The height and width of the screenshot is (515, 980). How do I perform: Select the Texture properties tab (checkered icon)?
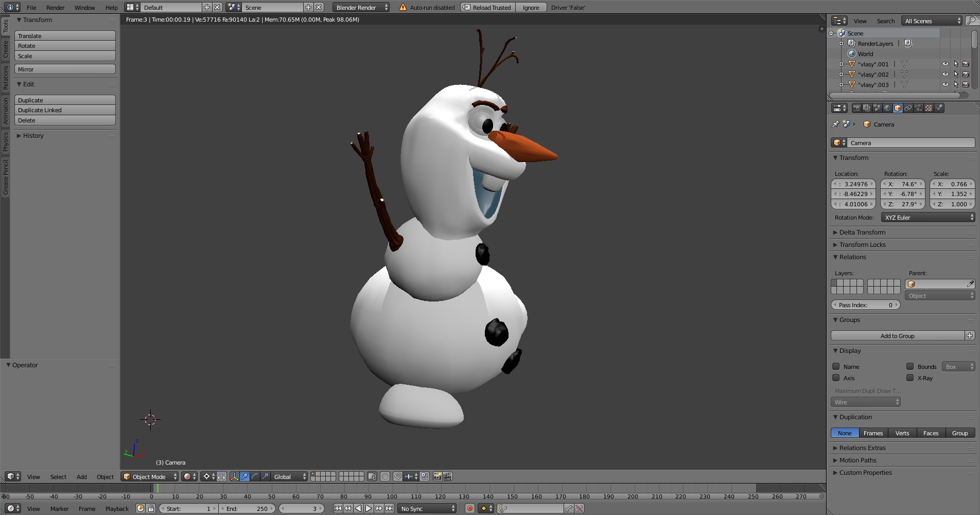[927, 108]
